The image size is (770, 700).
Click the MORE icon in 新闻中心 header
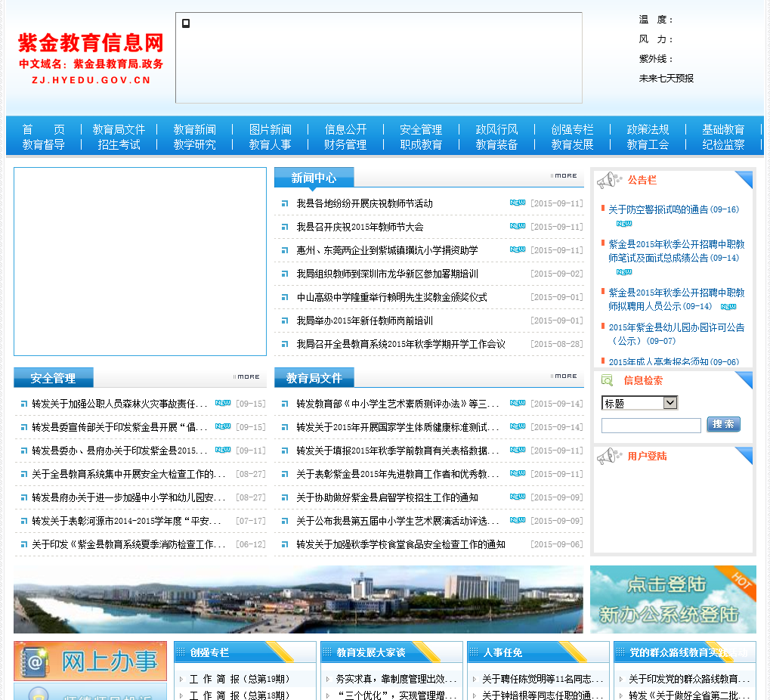tap(564, 176)
